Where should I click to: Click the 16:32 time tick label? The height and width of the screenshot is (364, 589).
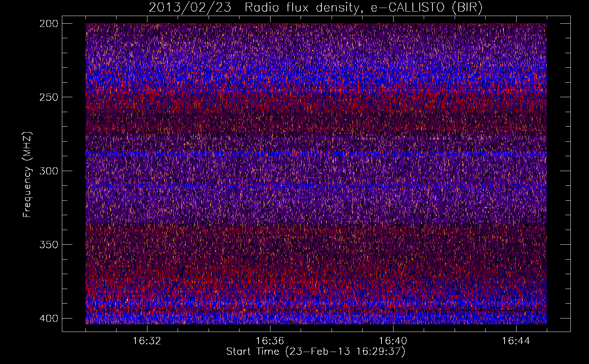(x=147, y=341)
